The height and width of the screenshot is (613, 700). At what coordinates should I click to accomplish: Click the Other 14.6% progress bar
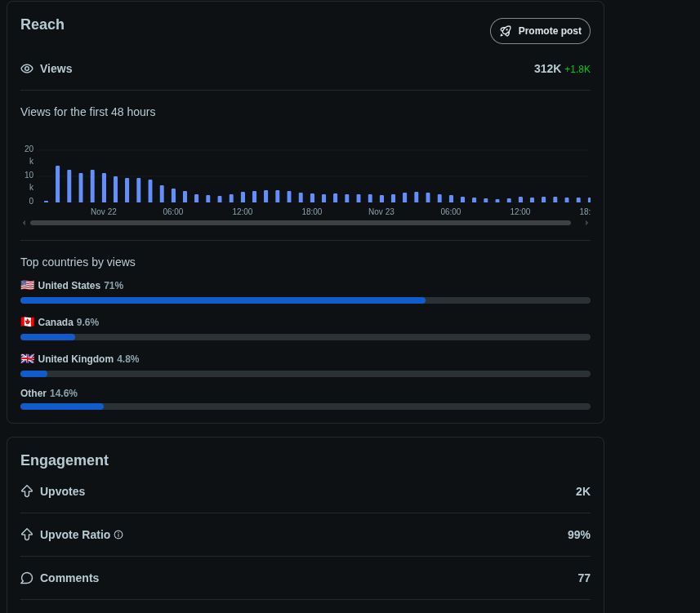(x=305, y=406)
